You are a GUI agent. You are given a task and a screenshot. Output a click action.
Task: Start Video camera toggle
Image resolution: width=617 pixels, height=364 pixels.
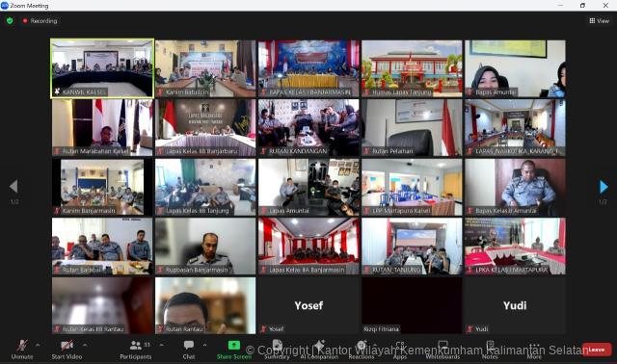67,349
